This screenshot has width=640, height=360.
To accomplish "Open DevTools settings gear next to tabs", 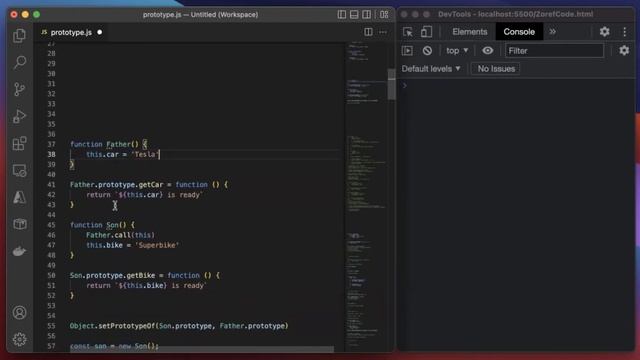I will (x=604, y=31).
